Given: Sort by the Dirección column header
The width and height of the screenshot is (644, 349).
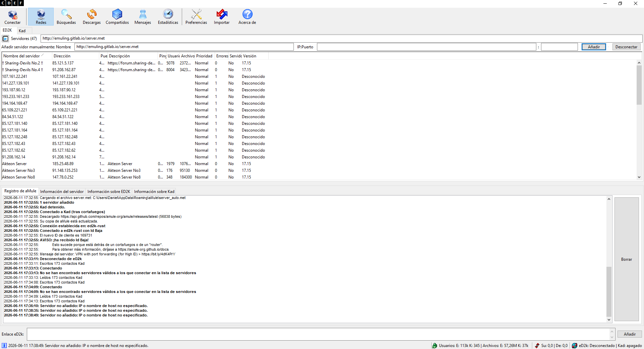Looking at the screenshot, I should 75,56.
